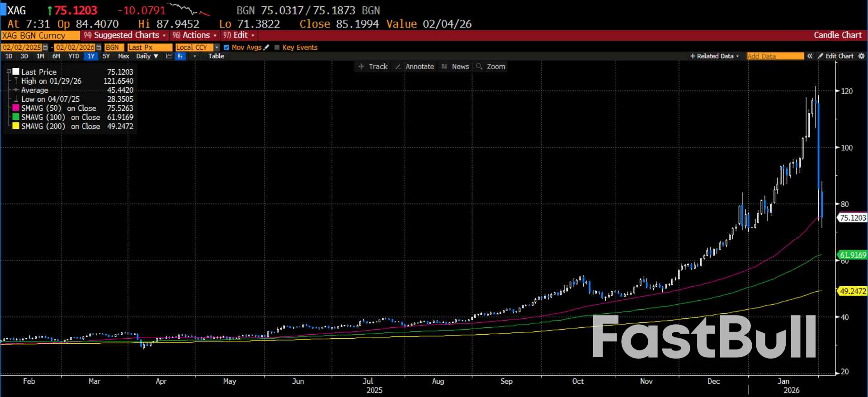Image resolution: width=868 pixels, height=397 pixels.
Task: Activate the Zoom magnifier tool
Action: 491,66
